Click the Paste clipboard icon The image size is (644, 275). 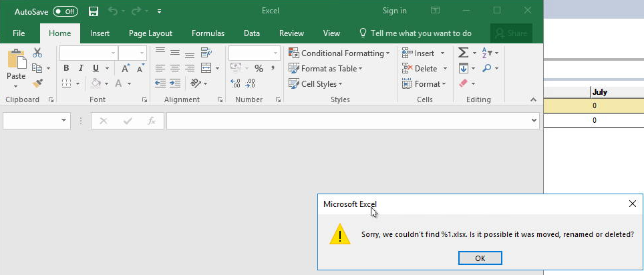click(16, 61)
